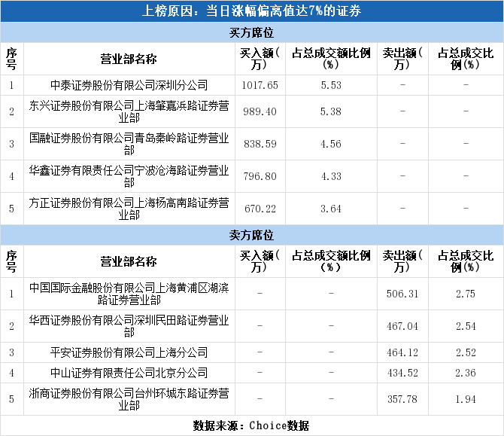Click 序号 header in buyer table
The image size is (504, 436).
click(x=11, y=59)
